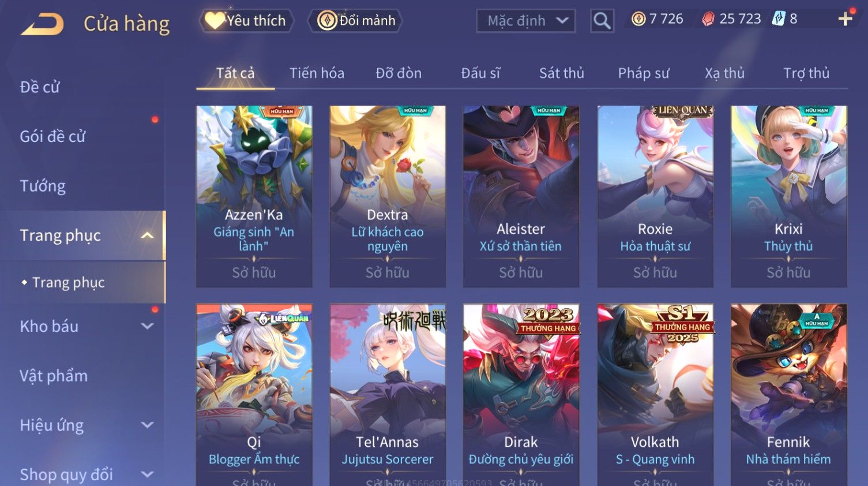
Task: Collapse the Trang phục sidebar section
Action: click(148, 235)
